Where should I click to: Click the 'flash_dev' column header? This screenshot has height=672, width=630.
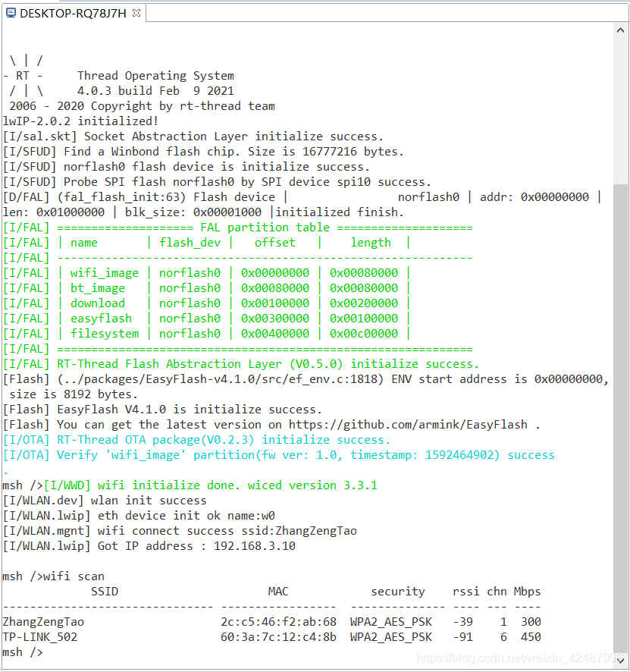(x=190, y=243)
